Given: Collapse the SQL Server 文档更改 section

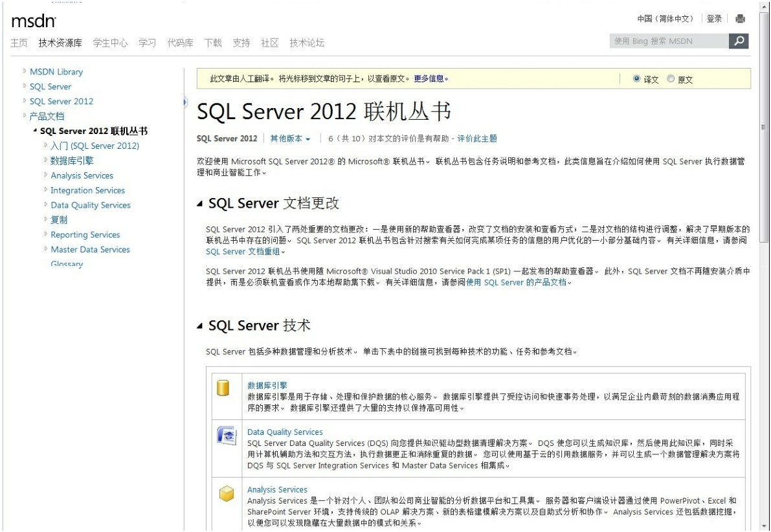Looking at the screenshot, I should (200, 205).
